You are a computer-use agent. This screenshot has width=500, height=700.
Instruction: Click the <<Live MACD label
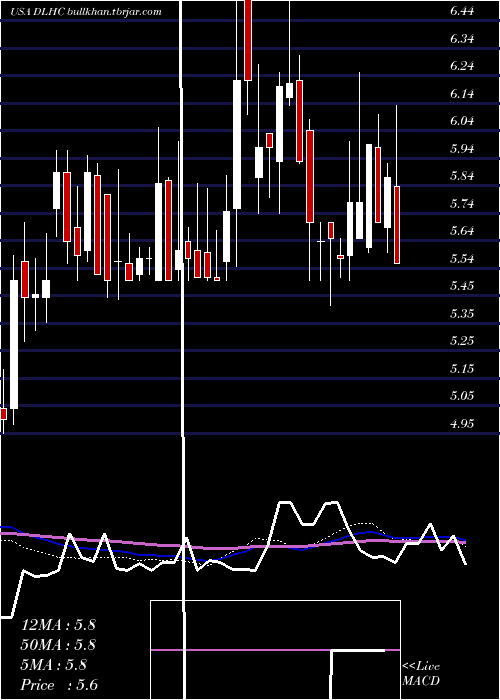tap(421, 673)
